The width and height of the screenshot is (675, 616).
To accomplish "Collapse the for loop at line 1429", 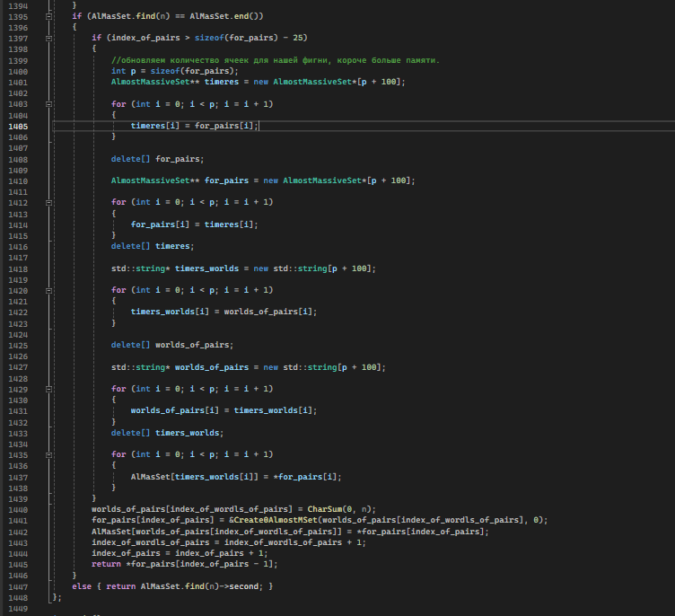I will point(49,389).
